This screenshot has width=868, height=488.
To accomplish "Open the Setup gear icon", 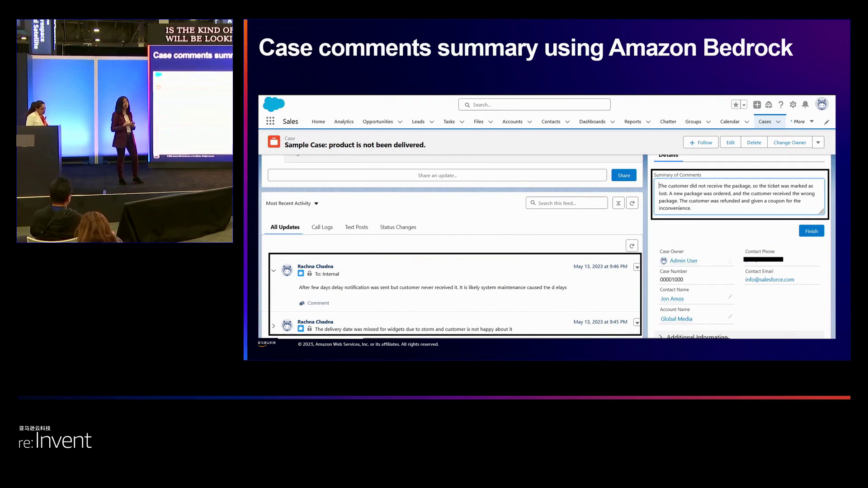I will coord(793,105).
